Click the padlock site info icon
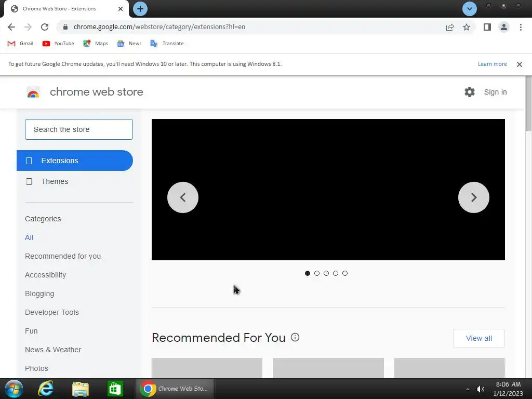Screen dimensions: 532x399 (x=65, y=27)
